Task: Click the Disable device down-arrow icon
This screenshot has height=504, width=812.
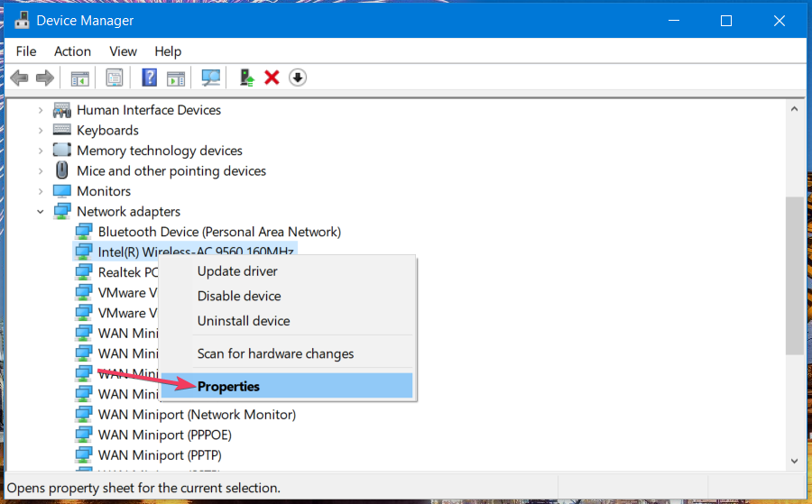Action: tap(297, 78)
